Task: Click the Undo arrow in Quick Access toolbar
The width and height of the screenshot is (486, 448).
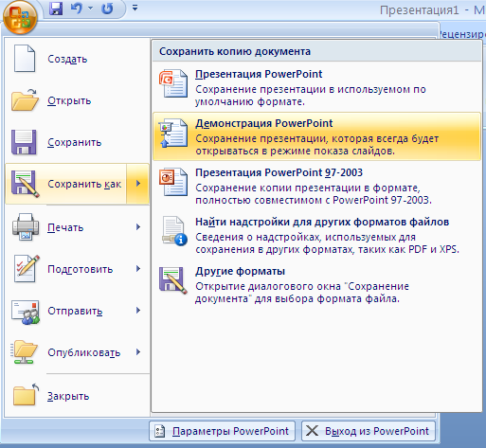Action: point(77,8)
